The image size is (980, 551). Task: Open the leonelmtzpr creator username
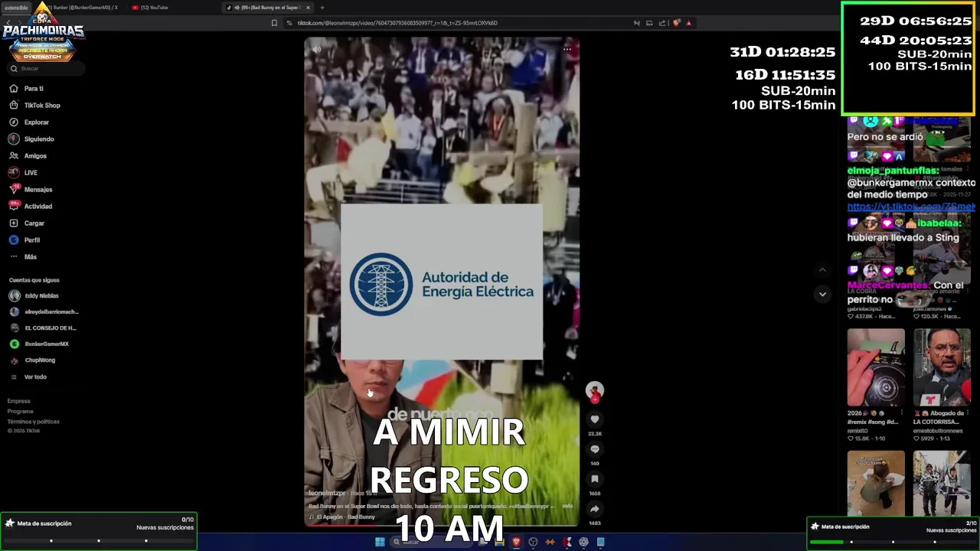[x=327, y=494]
